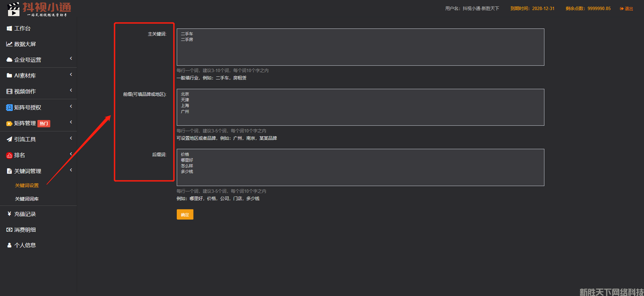Select the 关键词设置 submenu item

(x=27, y=185)
